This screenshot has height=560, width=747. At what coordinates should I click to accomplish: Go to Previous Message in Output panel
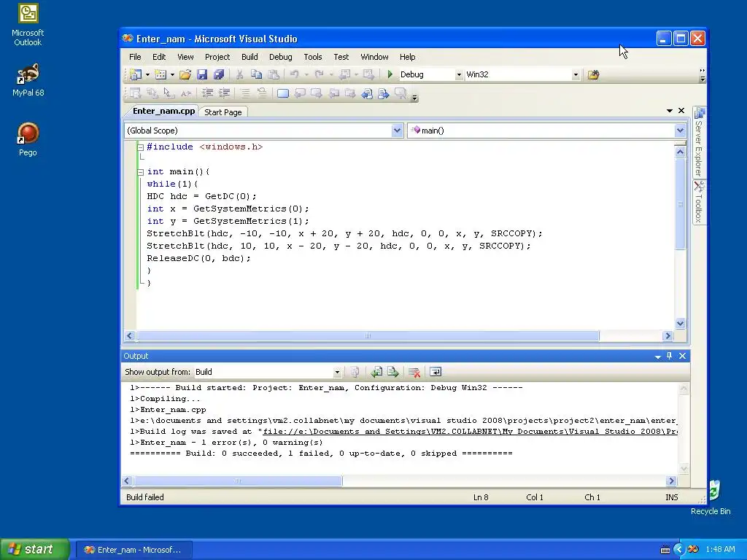click(376, 372)
